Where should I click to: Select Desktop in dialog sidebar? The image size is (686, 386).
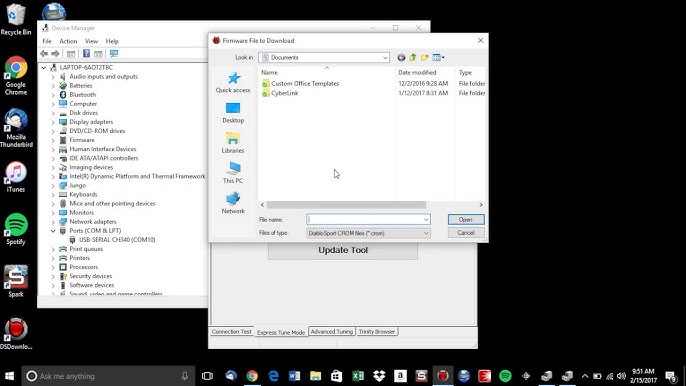233,112
